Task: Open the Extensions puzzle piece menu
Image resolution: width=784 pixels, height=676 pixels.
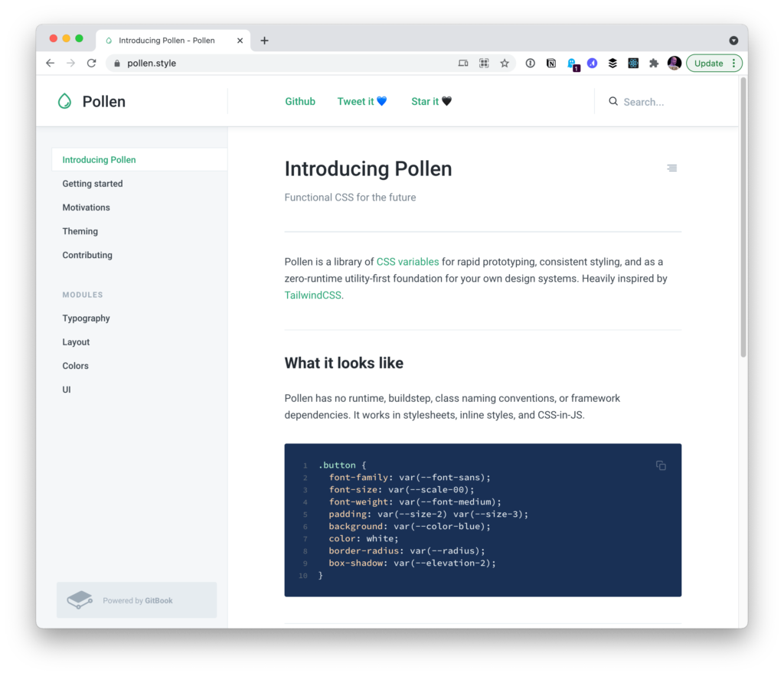Action: click(x=654, y=63)
